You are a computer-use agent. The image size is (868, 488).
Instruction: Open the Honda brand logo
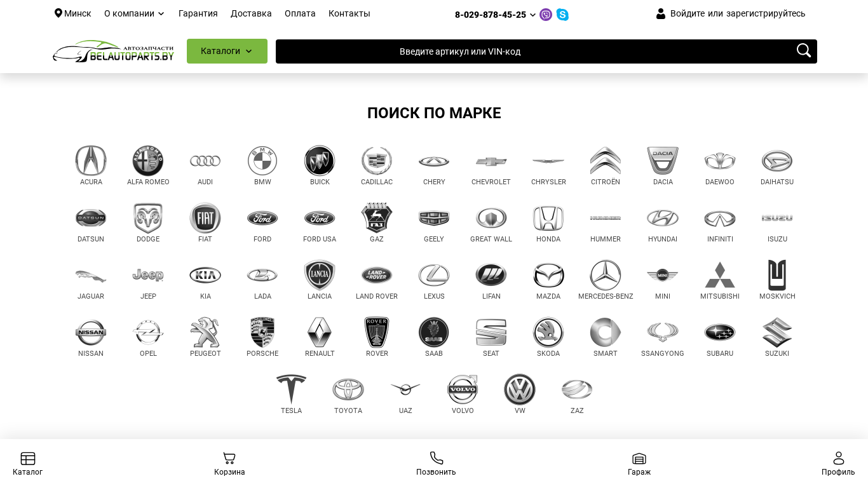pyautogui.click(x=548, y=218)
